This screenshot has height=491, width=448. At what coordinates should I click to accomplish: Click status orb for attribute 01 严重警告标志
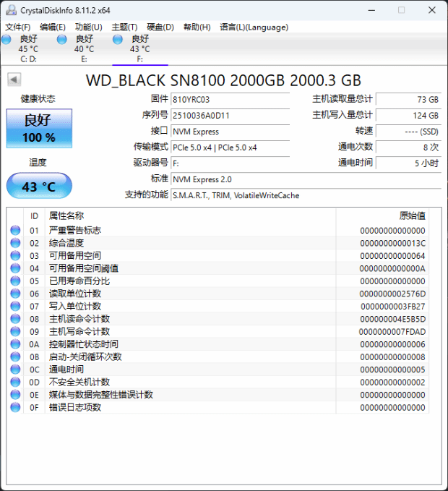pos(15,230)
